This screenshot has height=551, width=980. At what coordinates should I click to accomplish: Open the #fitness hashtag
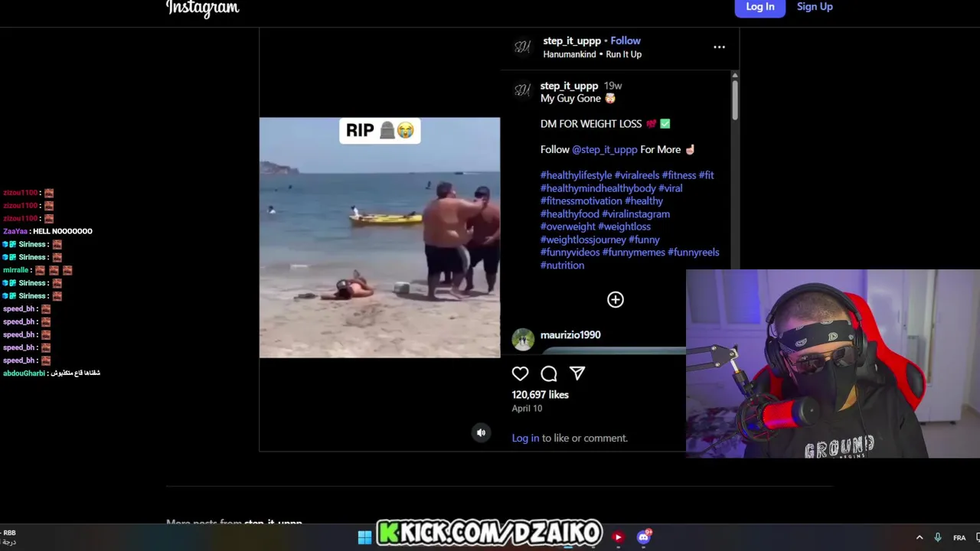coord(679,175)
